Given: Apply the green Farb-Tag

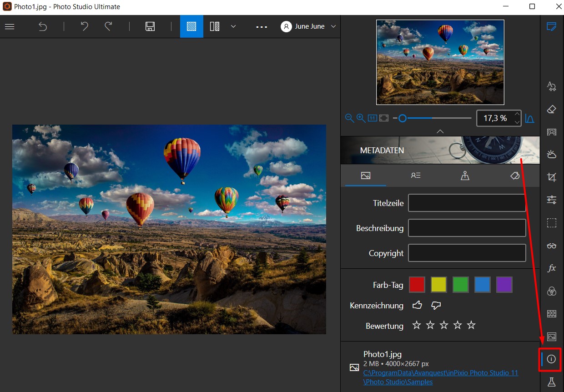Looking at the screenshot, I should coord(461,285).
